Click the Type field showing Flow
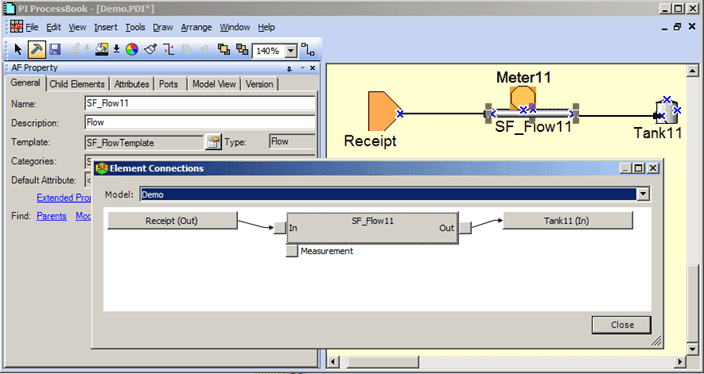This screenshot has width=704, height=374. tap(292, 141)
